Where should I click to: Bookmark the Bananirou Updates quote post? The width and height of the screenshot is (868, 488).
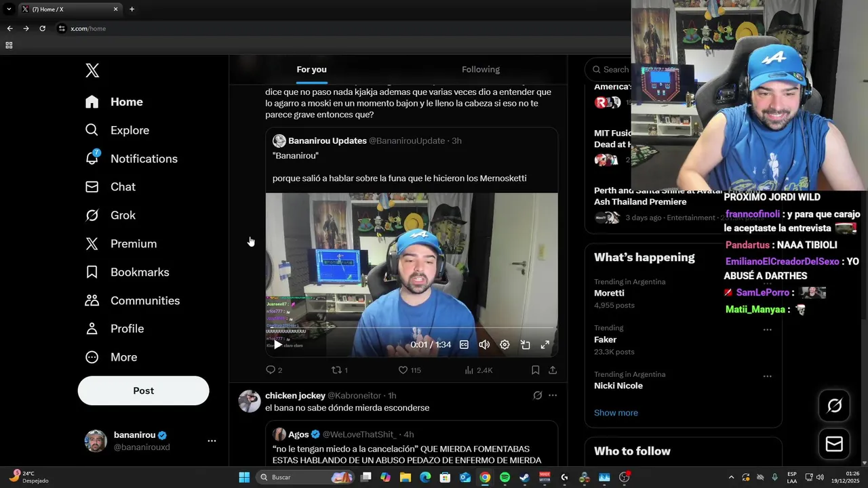point(535,370)
